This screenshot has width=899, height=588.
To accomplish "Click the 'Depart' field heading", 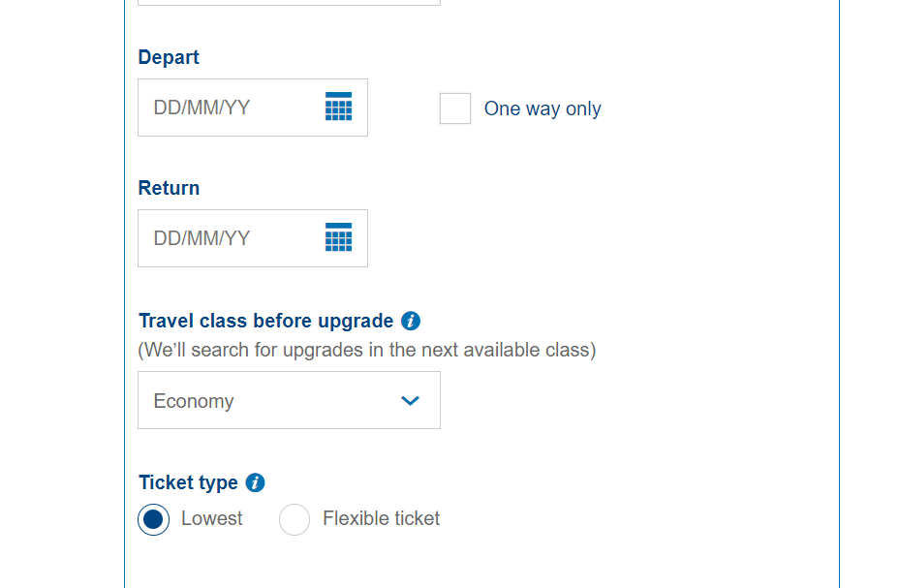I will pyautogui.click(x=169, y=57).
